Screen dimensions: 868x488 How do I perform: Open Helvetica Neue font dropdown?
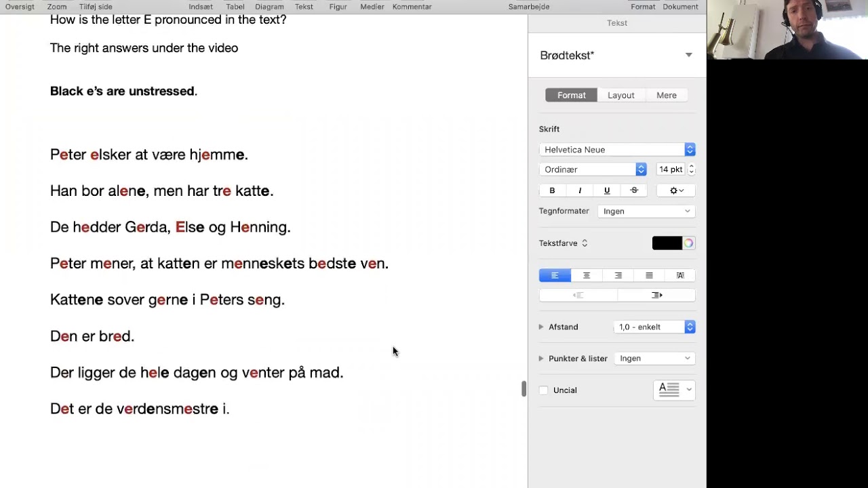click(x=617, y=150)
